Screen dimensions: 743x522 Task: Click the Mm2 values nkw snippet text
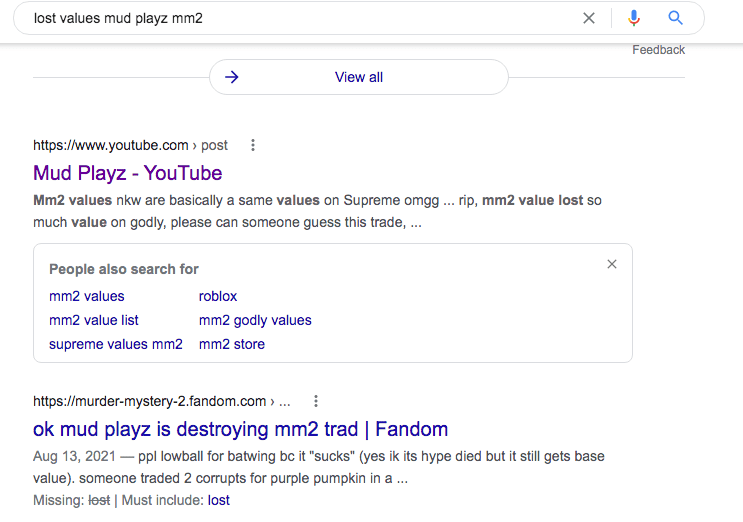click(317, 211)
